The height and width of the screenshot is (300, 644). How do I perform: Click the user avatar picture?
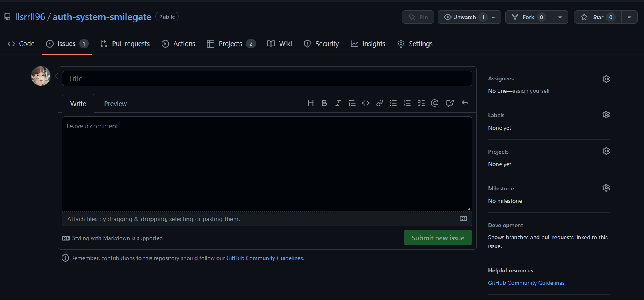(41, 76)
